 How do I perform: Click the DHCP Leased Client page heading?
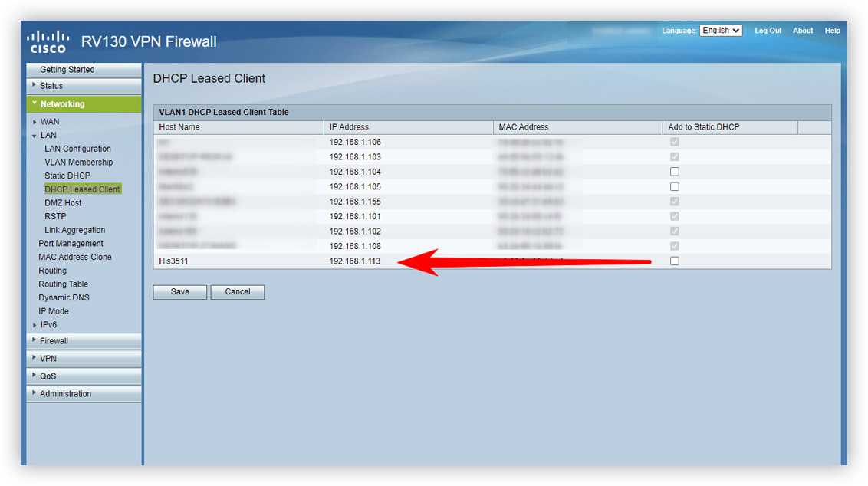click(x=209, y=79)
